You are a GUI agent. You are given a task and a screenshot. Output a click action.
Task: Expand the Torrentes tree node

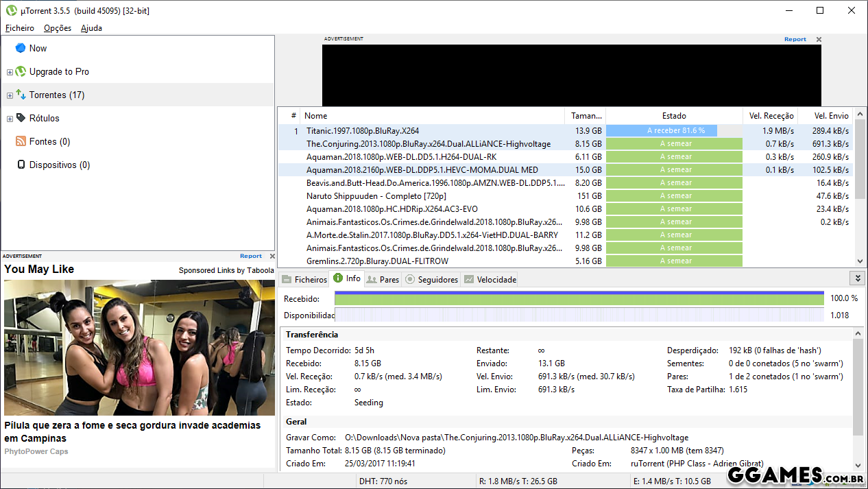10,95
